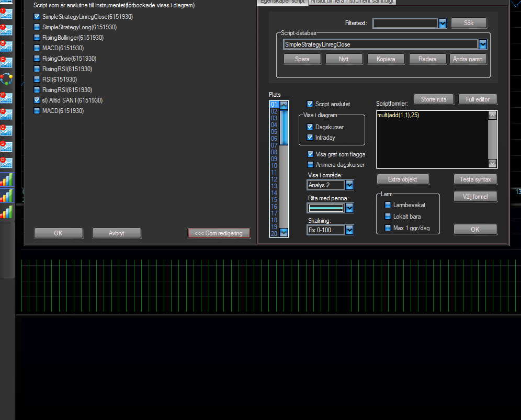Click chart icon with red 'B' badge
This screenshot has width=521, height=420.
click(x=6, y=46)
